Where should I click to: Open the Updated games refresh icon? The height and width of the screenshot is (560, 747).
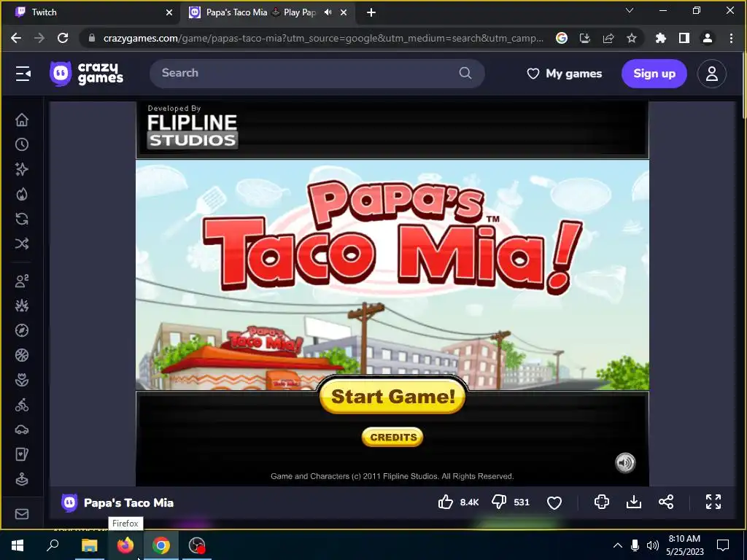(x=22, y=219)
